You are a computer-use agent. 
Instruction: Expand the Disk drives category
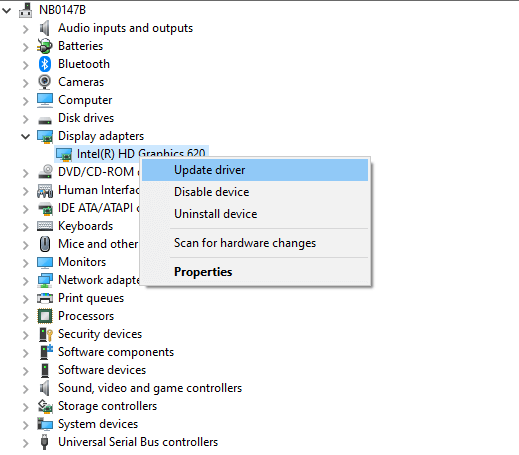click(25, 119)
